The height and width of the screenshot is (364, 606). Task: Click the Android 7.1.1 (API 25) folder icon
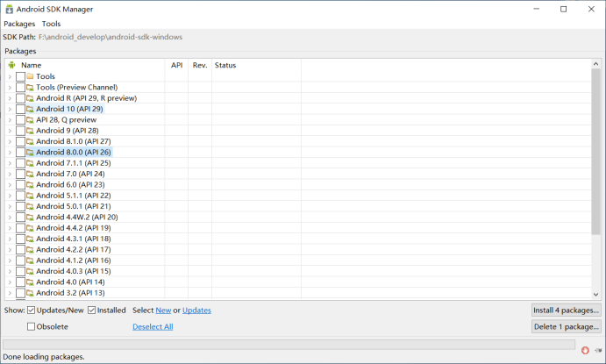(x=30, y=163)
